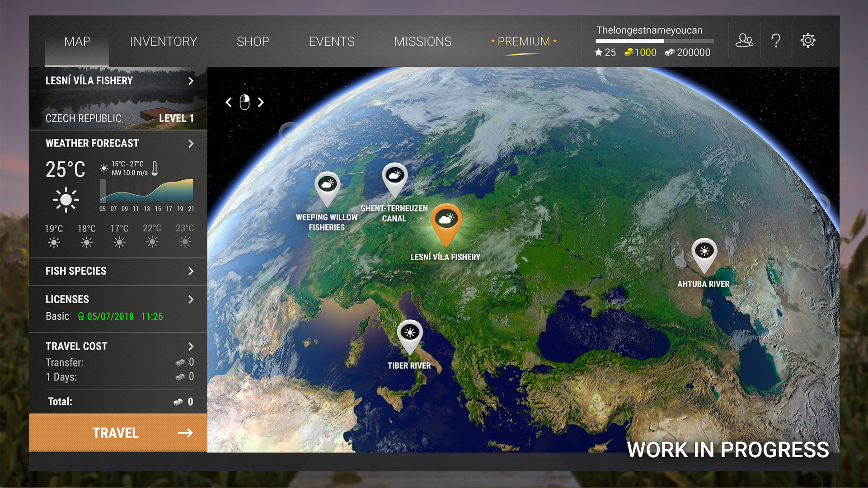Image resolution: width=868 pixels, height=488 pixels.
Task: Open the friends list icon
Action: [x=744, y=41]
